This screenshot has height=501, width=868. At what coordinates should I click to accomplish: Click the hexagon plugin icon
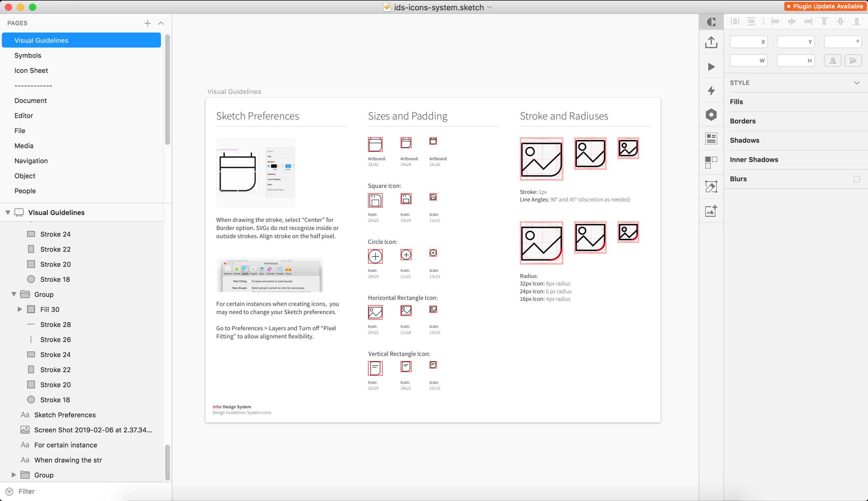(x=711, y=114)
